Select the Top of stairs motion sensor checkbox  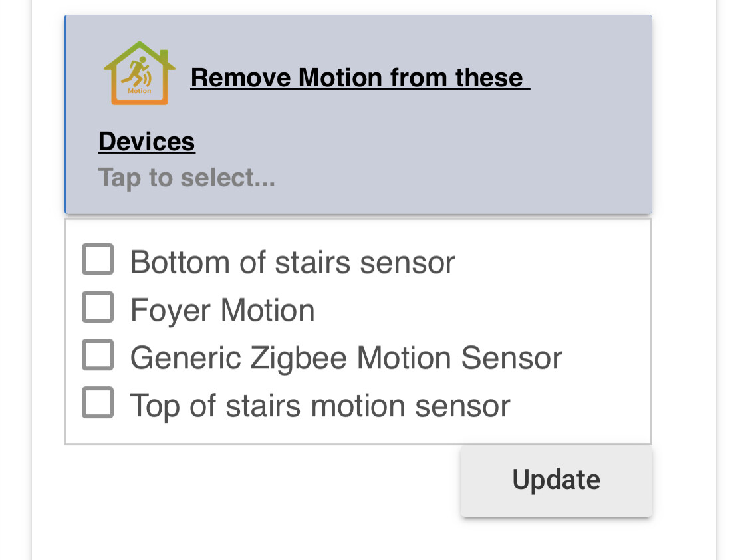pyautogui.click(x=98, y=402)
